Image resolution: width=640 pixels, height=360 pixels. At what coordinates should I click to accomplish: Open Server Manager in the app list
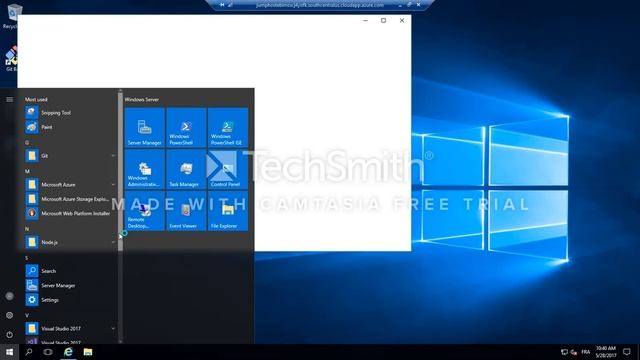click(70, 285)
